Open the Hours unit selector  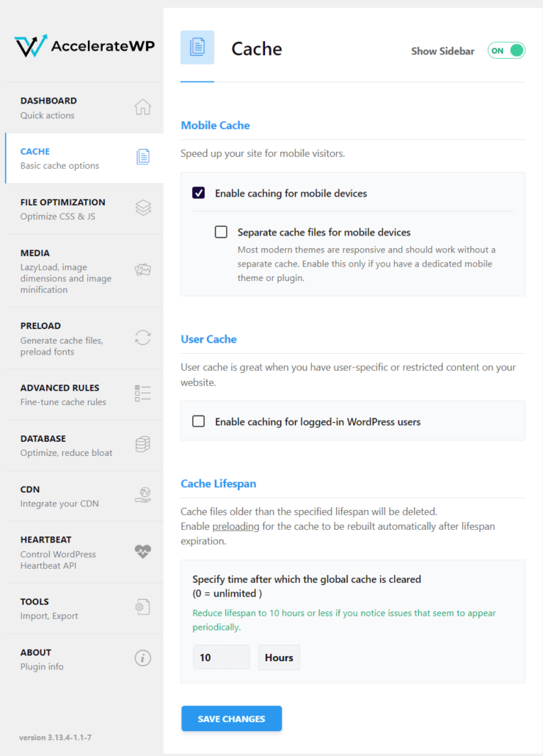coord(279,657)
